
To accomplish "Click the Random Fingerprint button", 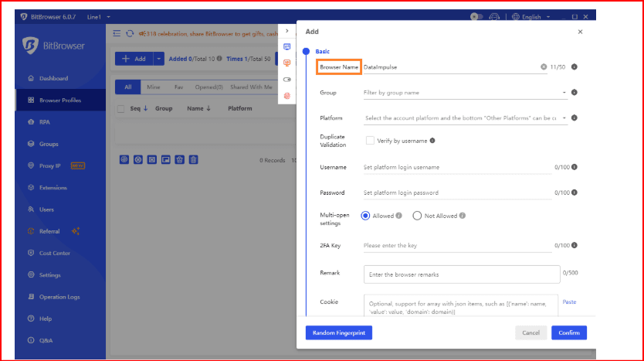I will pos(338,332).
